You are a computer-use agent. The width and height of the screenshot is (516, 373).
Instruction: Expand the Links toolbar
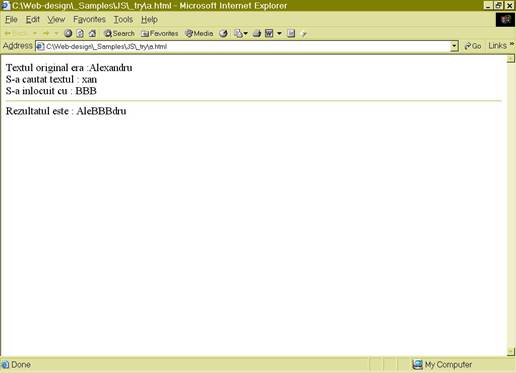point(513,44)
